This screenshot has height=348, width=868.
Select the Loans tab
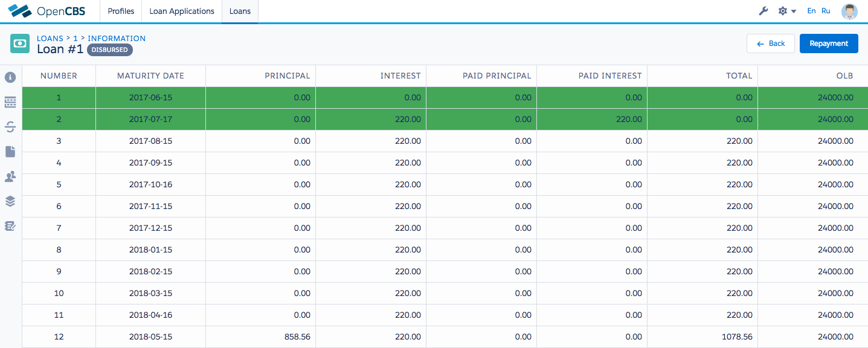pos(240,11)
